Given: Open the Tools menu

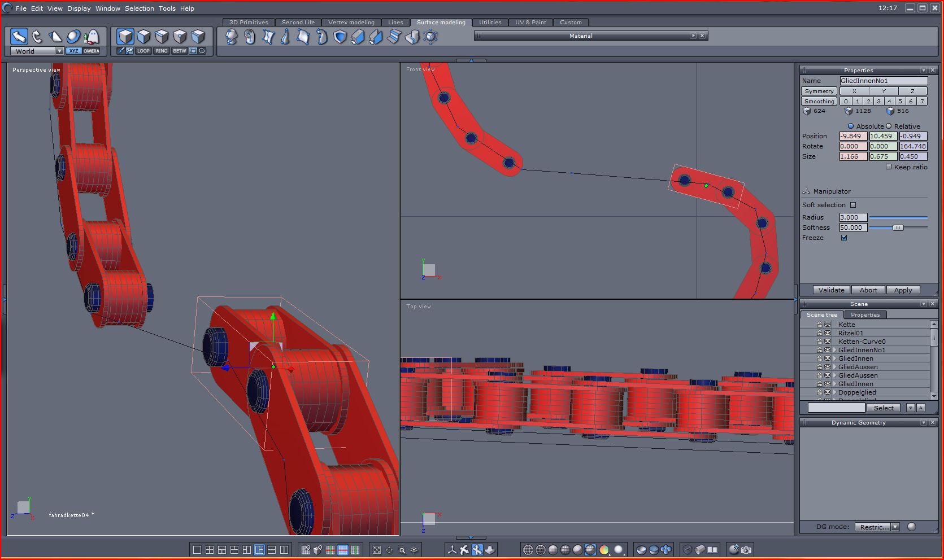Looking at the screenshot, I should click(x=167, y=8).
